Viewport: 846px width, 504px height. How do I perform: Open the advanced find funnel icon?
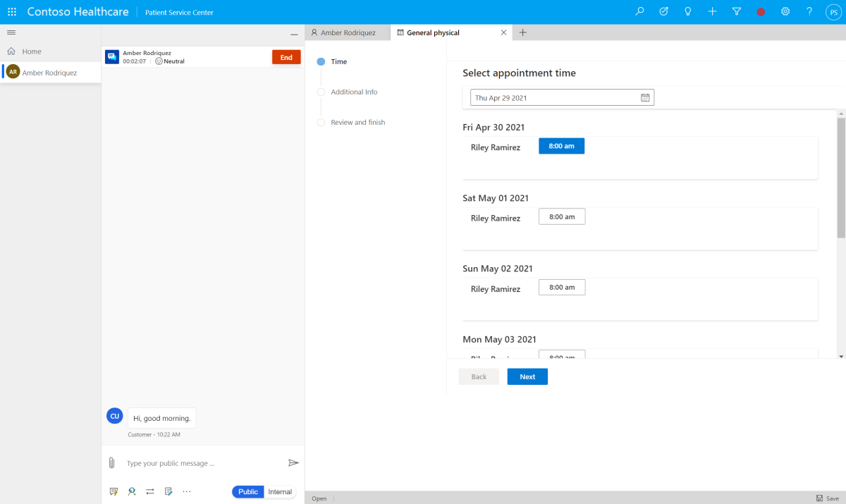[x=737, y=12]
